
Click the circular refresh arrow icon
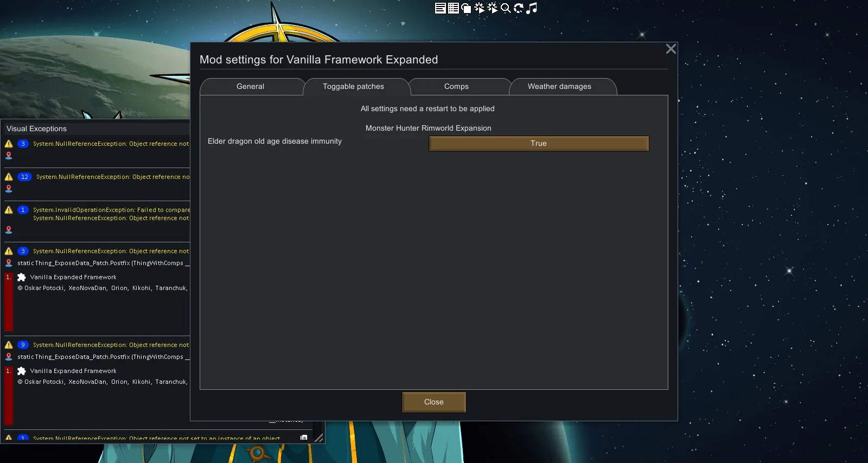click(x=519, y=8)
